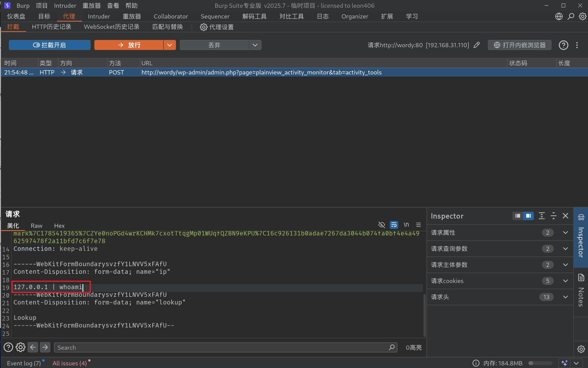
Task: Click the AI sparkle icon in the status bar
Action: 564,363
